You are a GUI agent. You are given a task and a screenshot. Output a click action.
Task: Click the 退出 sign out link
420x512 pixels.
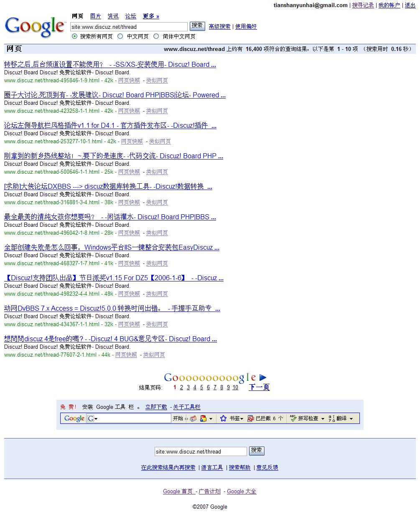[410, 5]
